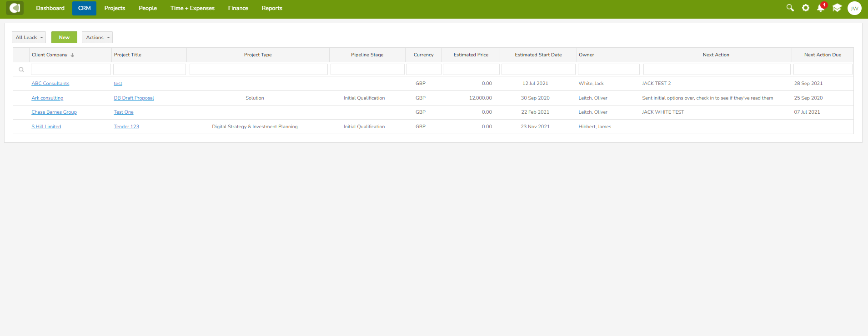The width and height of the screenshot is (868, 336).
Task: Sort by Next Action Due column header
Action: point(823,55)
